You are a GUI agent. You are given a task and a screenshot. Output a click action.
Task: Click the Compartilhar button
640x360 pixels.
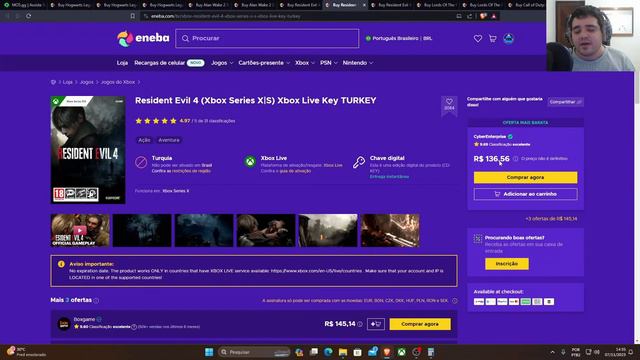tap(565, 102)
